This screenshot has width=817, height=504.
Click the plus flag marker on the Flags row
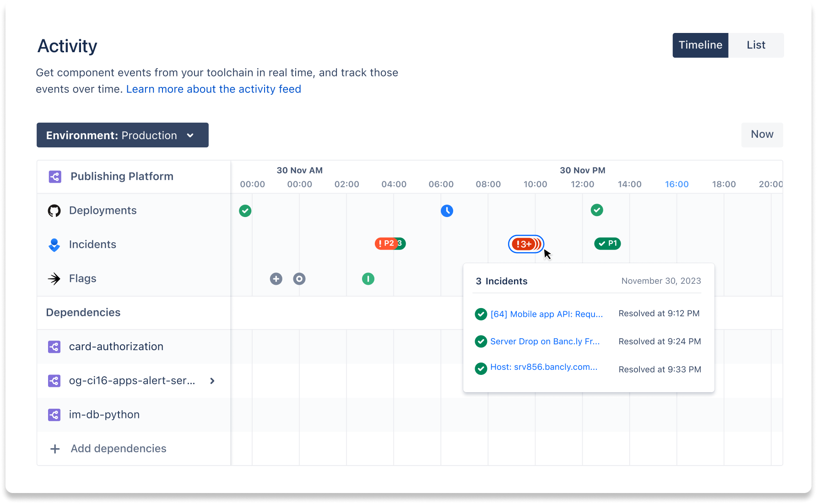[x=276, y=278]
